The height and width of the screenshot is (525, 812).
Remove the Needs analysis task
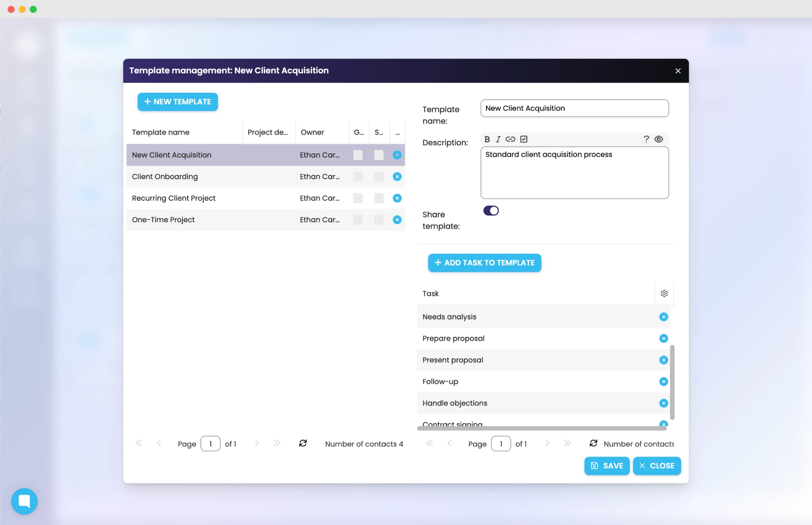pos(663,317)
